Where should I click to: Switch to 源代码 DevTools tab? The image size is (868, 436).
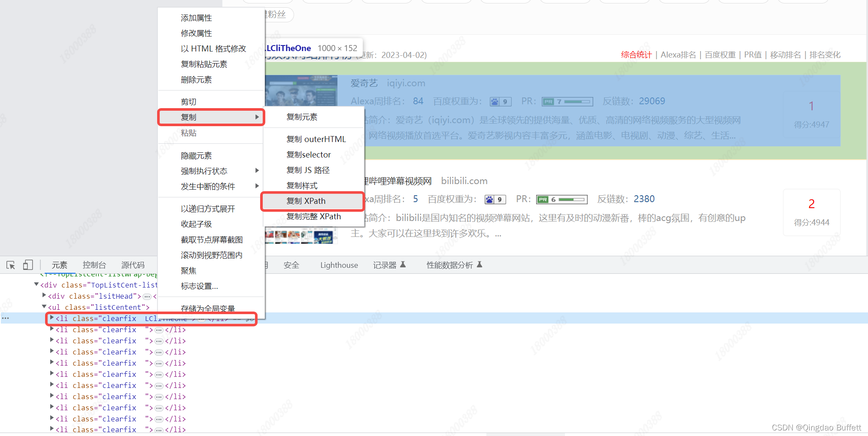point(133,265)
